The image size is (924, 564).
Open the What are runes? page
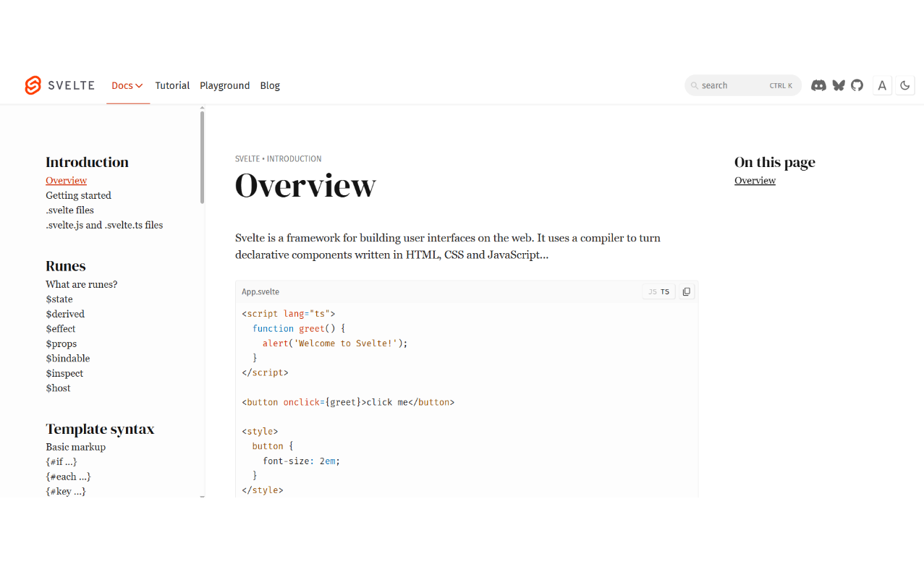81,284
